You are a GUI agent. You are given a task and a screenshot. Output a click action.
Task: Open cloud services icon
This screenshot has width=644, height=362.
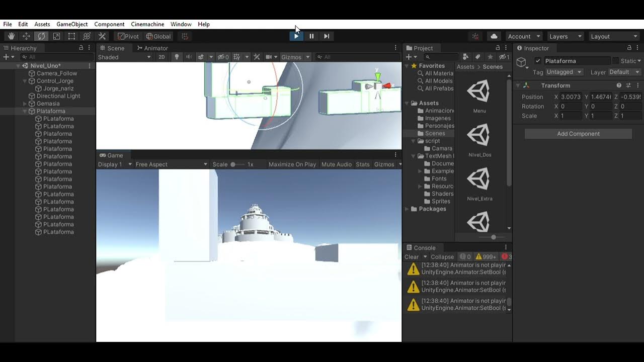point(494,36)
